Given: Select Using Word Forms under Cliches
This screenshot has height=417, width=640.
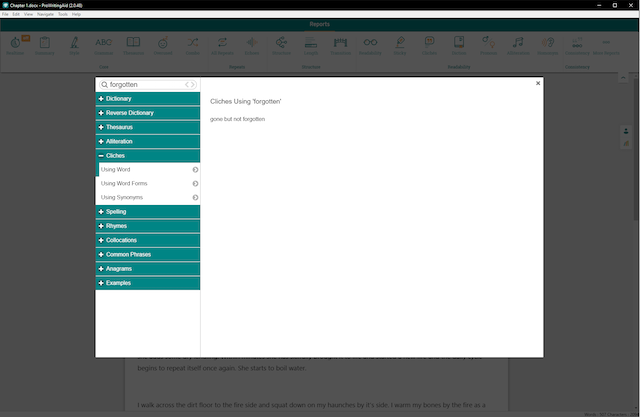Looking at the screenshot, I should (148, 184).
